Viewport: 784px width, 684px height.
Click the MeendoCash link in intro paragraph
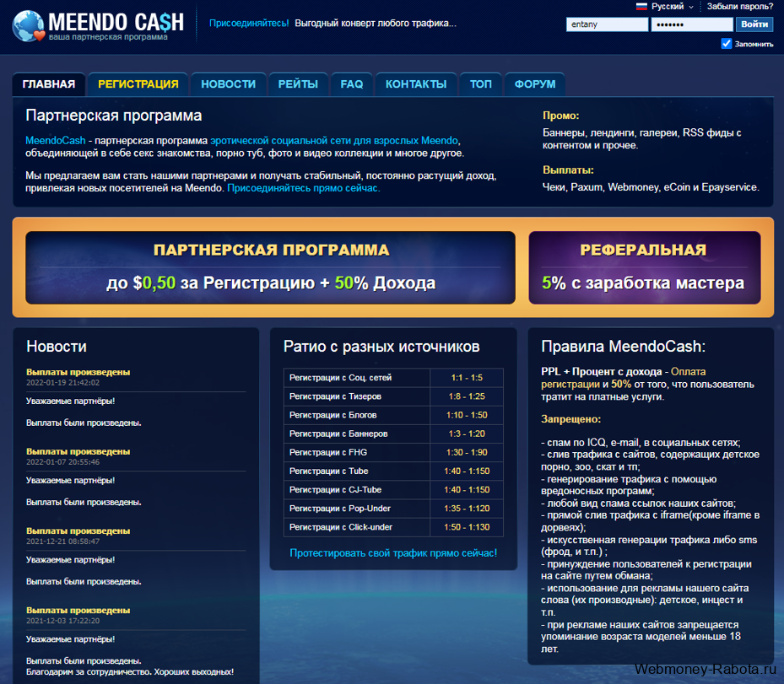tap(56, 140)
